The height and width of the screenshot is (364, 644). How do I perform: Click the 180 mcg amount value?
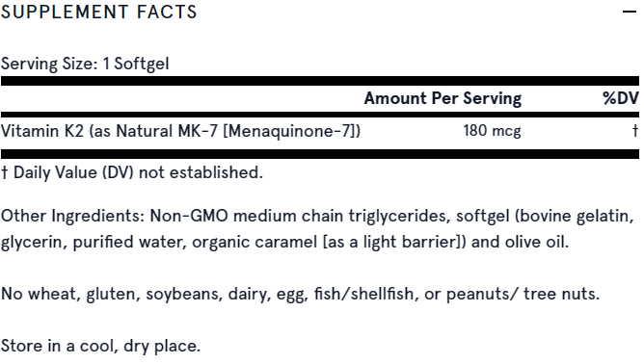click(492, 131)
